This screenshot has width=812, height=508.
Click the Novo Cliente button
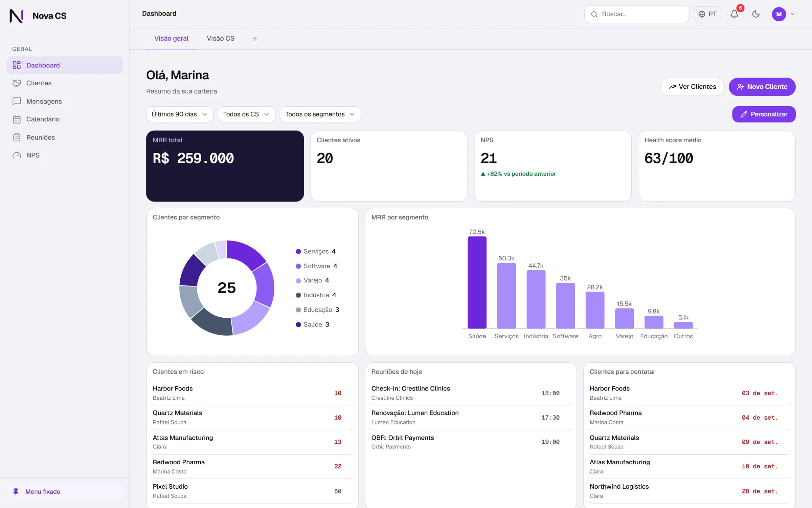point(762,87)
